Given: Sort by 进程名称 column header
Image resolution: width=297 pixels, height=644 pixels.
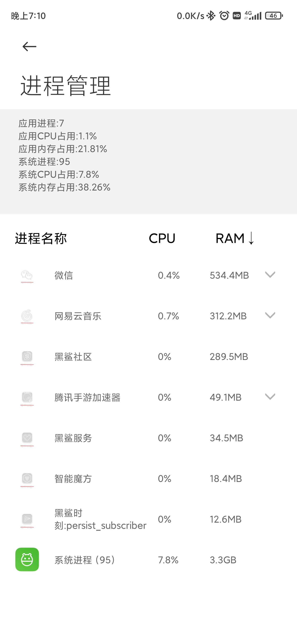Looking at the screenshot, I should click(41, 238).
